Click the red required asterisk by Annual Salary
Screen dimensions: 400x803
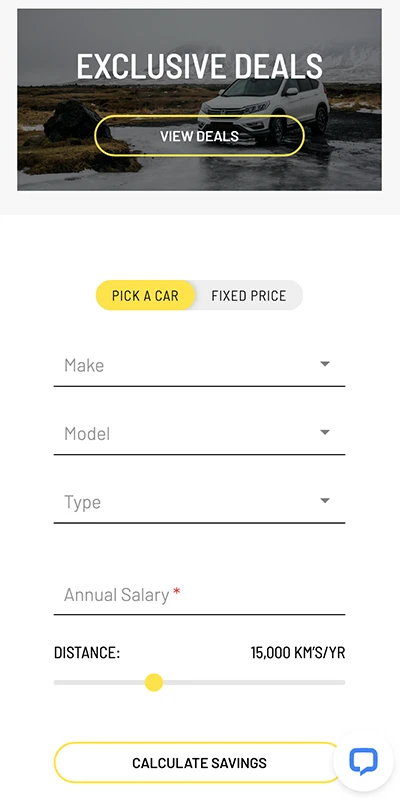point(177,592)
